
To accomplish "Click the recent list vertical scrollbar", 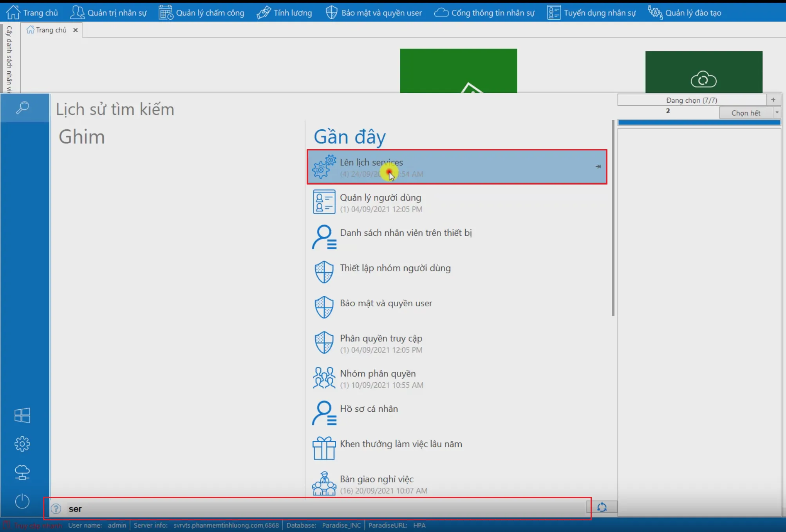I will tap(613, 218).
